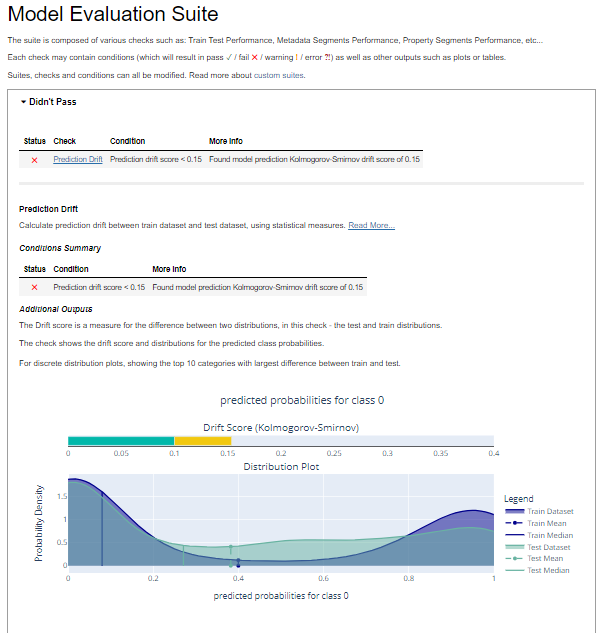Click the More Info header in Conditions Summary

(x=169, y=269)
